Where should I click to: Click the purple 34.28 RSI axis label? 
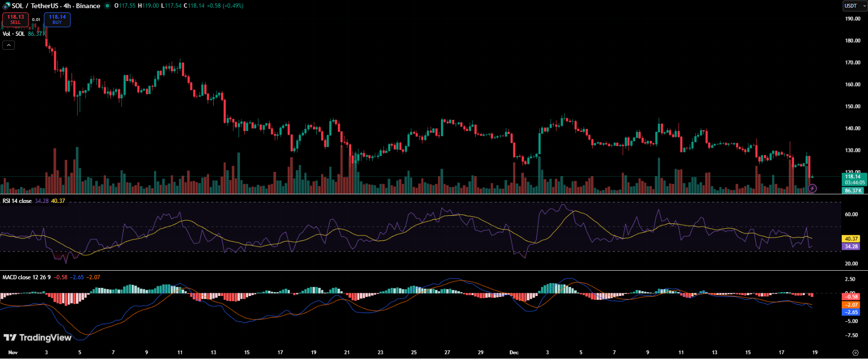[851, 246]
